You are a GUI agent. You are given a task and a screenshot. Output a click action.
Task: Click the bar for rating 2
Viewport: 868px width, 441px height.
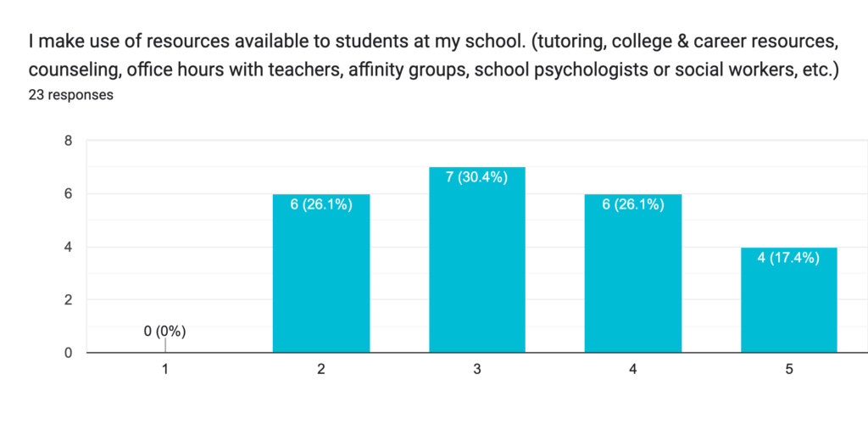click(321, 280)
